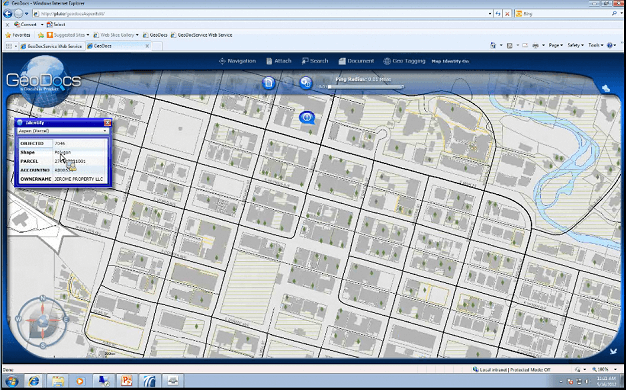Click the blue identify marker on the map

click(307, 117)
